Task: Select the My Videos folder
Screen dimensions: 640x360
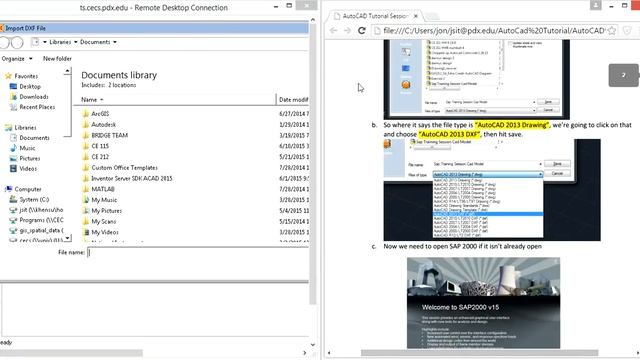Action: pos(104,232)
